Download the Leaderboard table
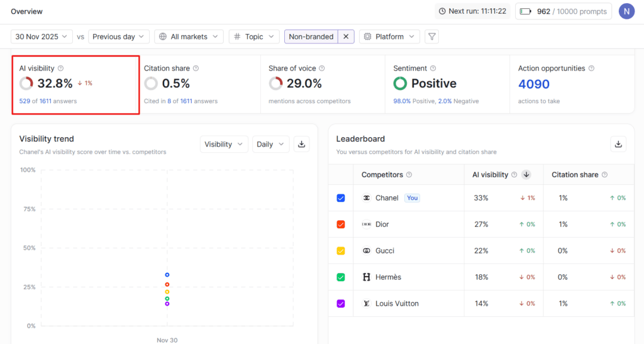 coord(618,144)
